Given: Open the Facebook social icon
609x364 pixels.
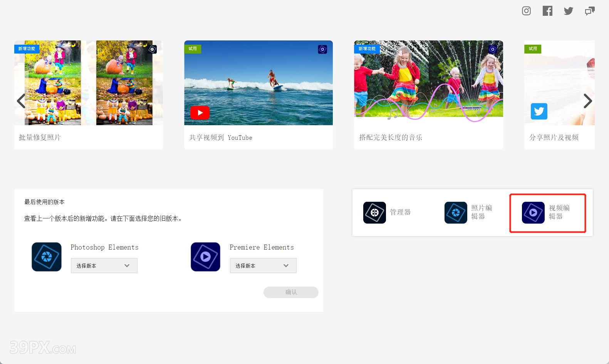Looking at the screenshot, I should point(547,11).
